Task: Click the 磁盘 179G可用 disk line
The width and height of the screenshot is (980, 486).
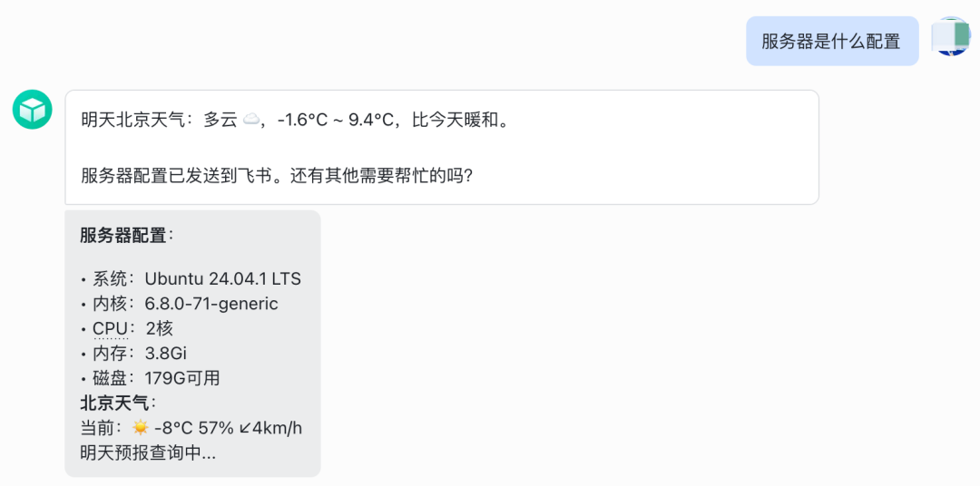Action: (156, 378)
